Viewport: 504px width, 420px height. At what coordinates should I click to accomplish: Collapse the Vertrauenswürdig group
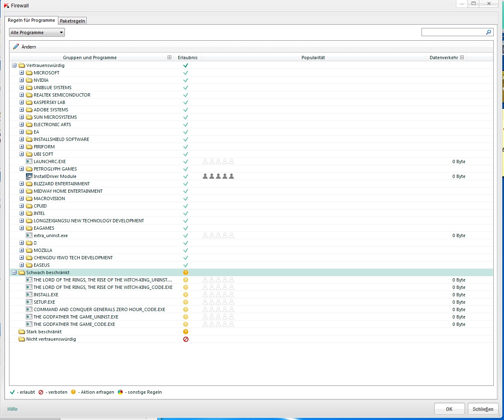click(14, 65)
